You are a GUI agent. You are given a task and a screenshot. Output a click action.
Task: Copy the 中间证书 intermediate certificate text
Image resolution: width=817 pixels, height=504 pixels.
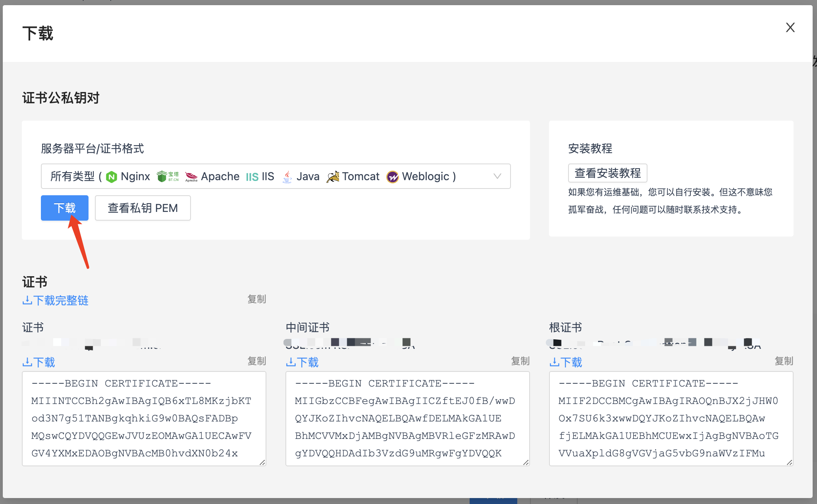coord(520,361)
